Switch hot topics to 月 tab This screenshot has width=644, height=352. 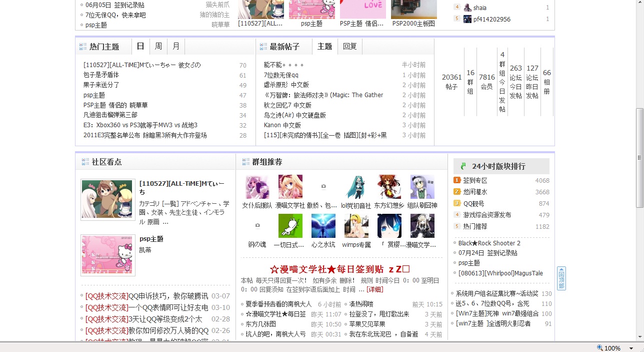176,47
